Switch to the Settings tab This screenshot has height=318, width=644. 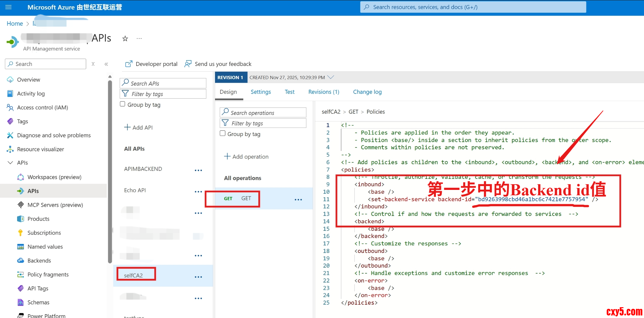click(x=260, y=92)
